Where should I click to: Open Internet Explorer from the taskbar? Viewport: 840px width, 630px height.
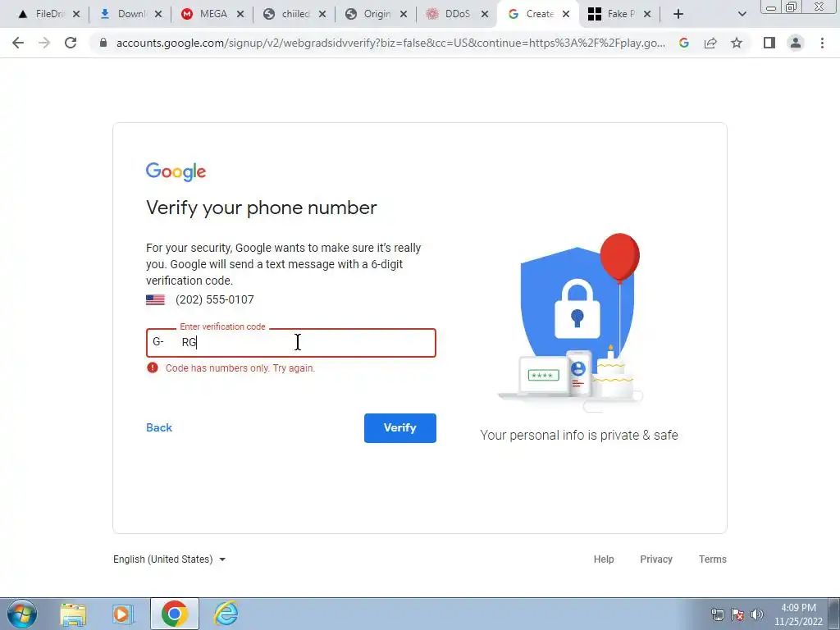(226, 614)
